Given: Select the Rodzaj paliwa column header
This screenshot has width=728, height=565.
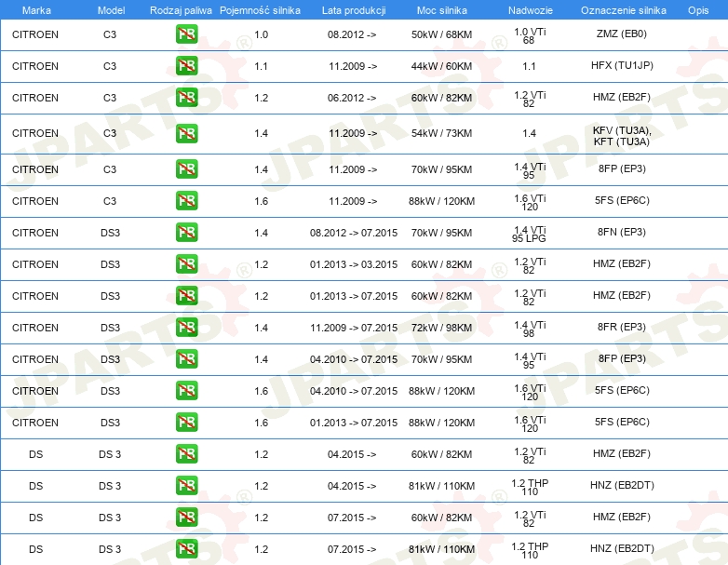Looking at the screenshot, I should (181, 10).
